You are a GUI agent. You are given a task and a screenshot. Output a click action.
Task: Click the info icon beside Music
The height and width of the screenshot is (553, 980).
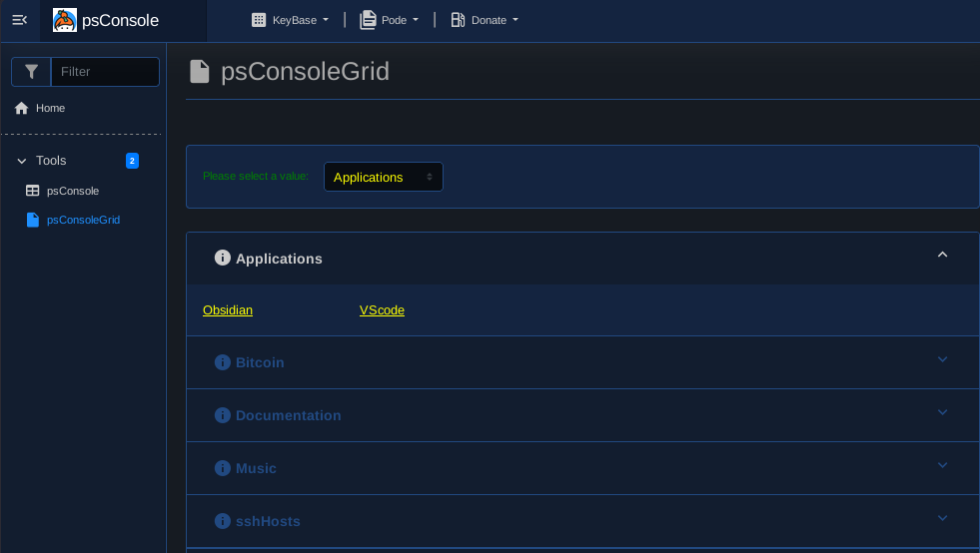point(223,468)
